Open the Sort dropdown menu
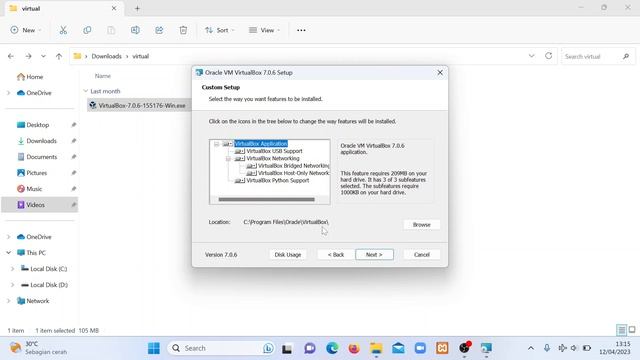Screen dimensions: 640x360 coord(220,30)
